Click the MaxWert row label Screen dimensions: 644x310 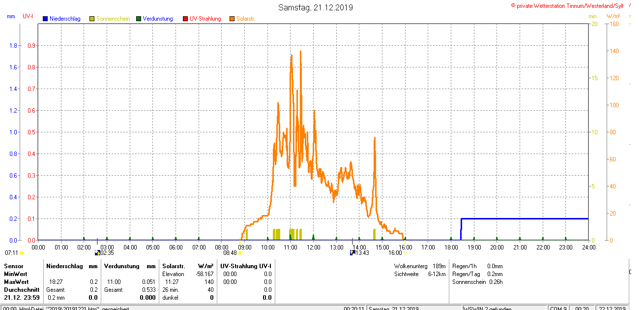coord(17,282)
